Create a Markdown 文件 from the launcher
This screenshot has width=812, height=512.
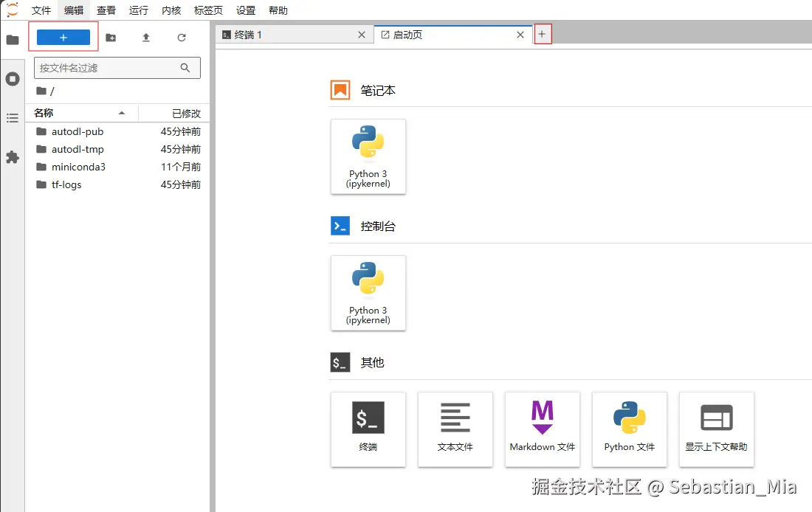(542, 429)
